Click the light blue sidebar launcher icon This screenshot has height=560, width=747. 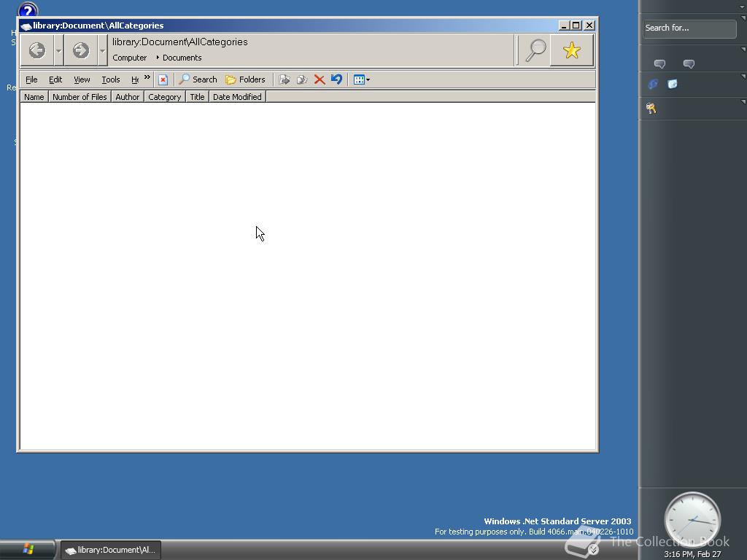coord(672,85)
